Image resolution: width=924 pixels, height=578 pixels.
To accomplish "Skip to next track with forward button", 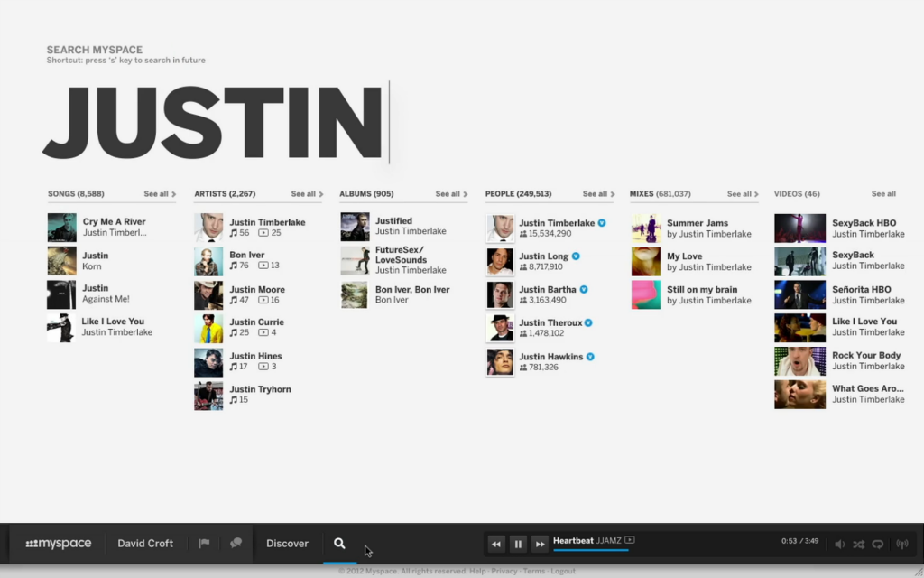I will pos(540,544).
